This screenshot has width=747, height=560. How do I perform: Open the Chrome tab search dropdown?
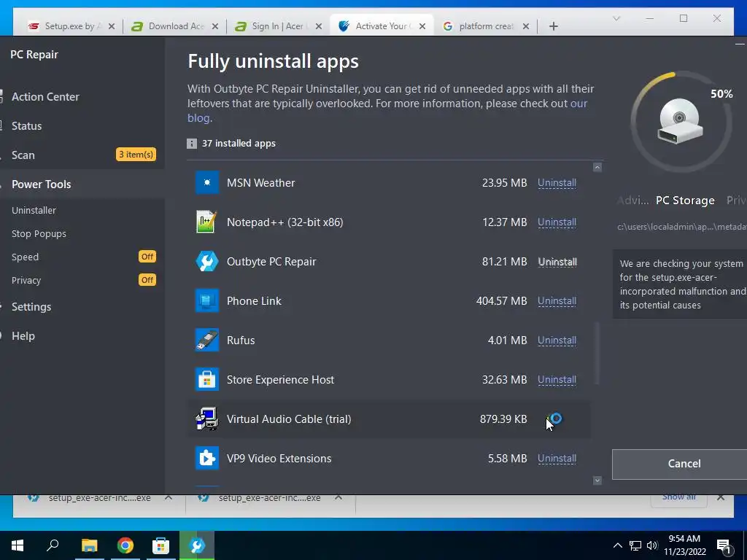616,18
